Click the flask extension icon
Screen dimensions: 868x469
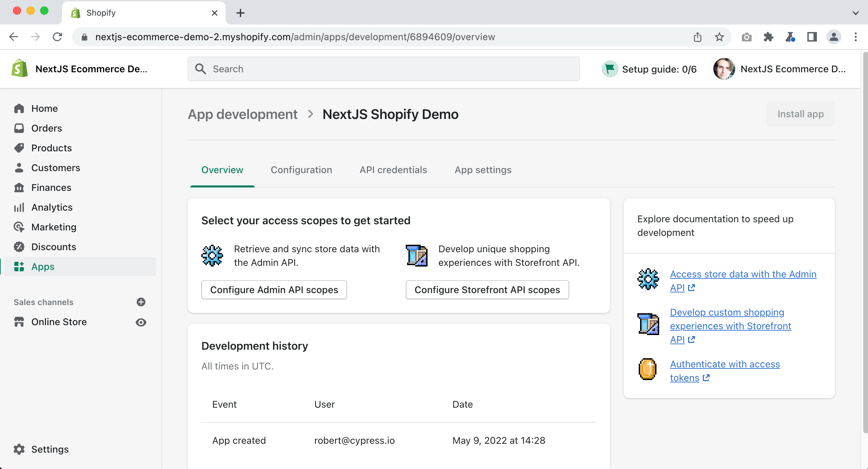click(x=790, y=37)
